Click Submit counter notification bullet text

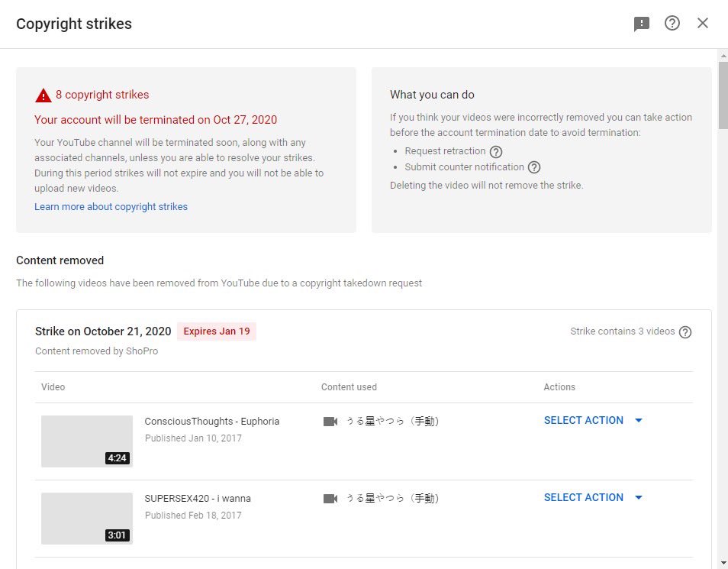click(464, 167)
